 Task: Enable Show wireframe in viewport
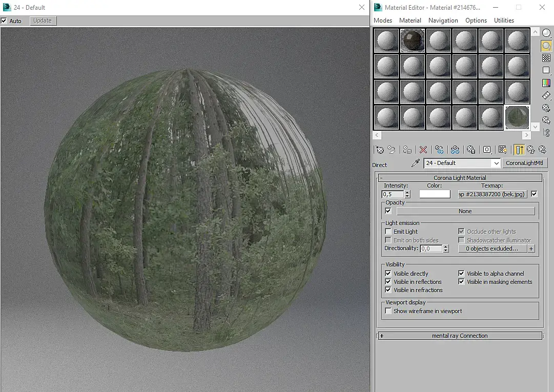click(388, 311)
